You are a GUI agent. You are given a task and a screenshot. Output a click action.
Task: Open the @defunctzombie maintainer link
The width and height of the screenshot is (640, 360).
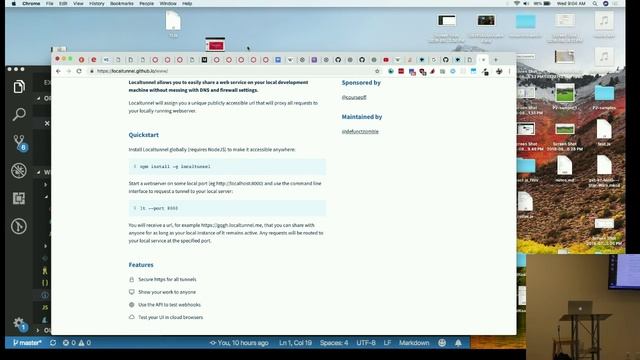click(360, 131)
